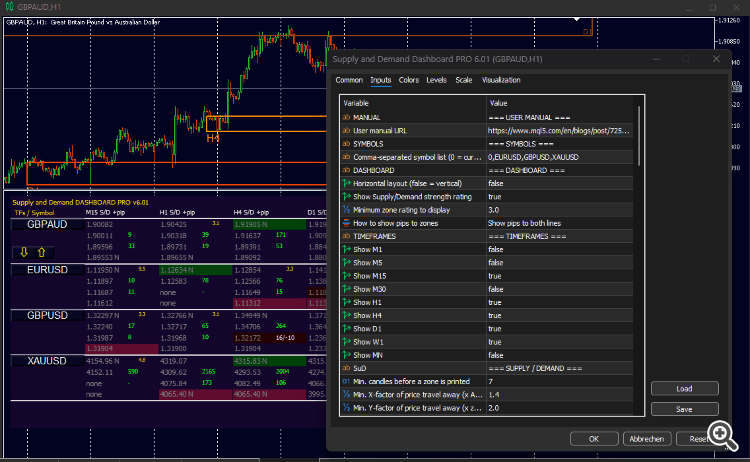The height and width of the screenshot is (462, 750).
Task: Click the inputs list vertical scrollbar
Action: (x=639, y=136)
